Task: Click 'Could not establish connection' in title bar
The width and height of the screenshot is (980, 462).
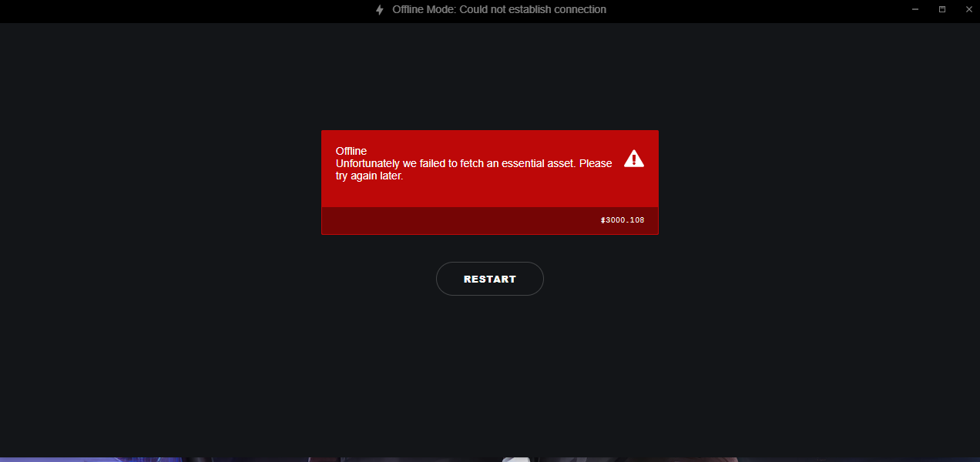Action: coord(533,10)
